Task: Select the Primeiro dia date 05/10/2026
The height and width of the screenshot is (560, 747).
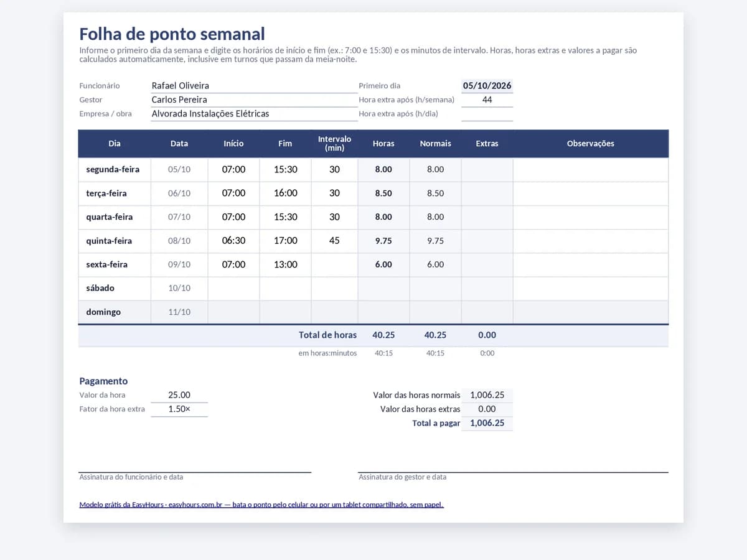Action: [x=487, y=86]
